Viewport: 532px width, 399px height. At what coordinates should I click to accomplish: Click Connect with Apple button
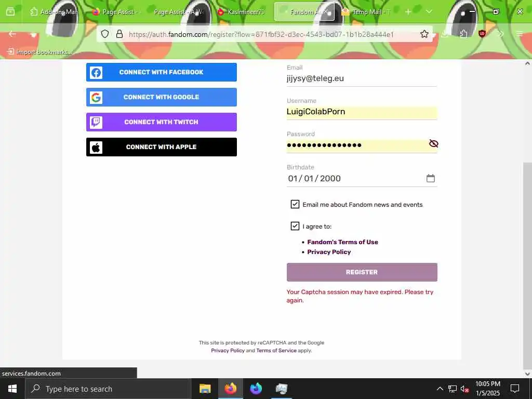tap(162, 147)
